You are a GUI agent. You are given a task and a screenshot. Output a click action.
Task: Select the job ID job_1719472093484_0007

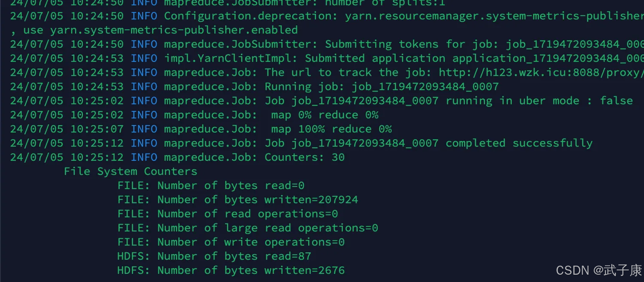coord(425,86)
